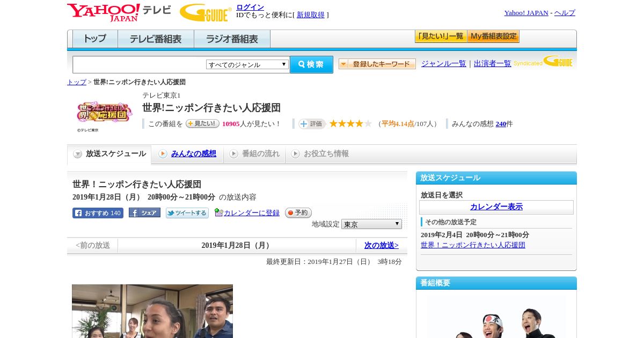Open the Yahoo! Japan TV logo

[x=119, y=12]
